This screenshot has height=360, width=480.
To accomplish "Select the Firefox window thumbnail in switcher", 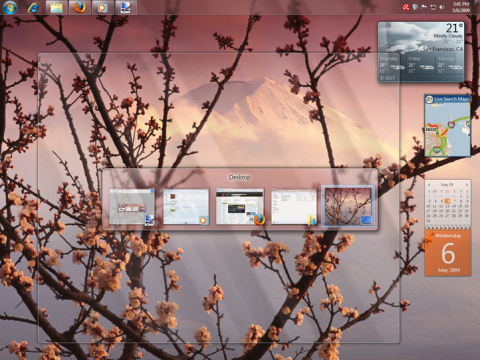I will pyautogui.click(x=240, y=207).
